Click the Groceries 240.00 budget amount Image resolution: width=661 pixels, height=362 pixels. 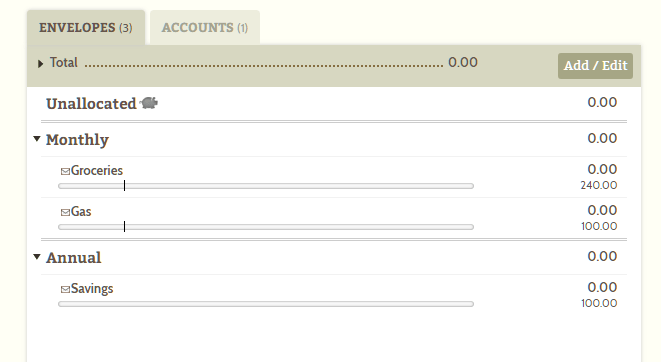click(x=599, y=185)
